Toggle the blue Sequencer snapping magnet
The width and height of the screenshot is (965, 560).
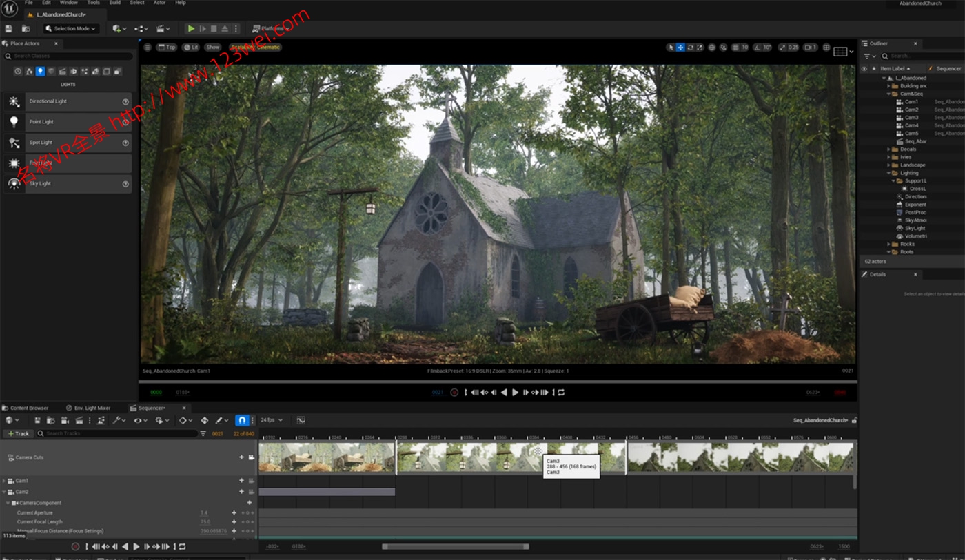pos(242,420)
